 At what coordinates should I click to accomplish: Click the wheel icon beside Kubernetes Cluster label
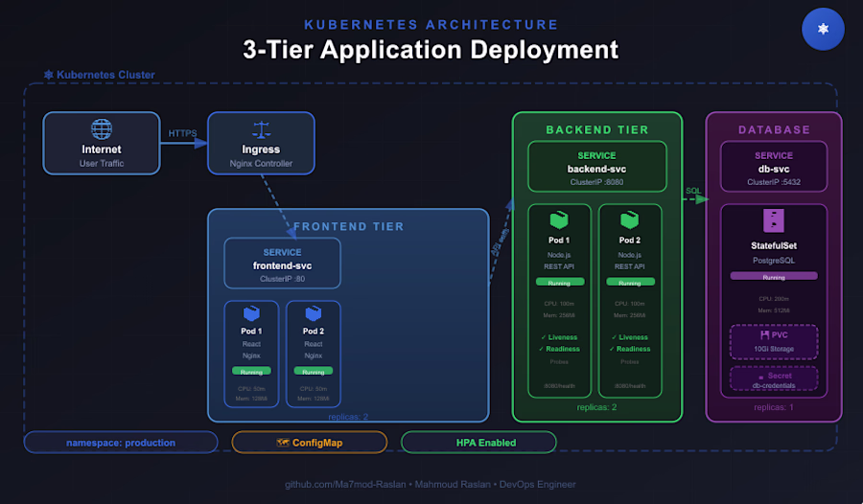[49, 75]
